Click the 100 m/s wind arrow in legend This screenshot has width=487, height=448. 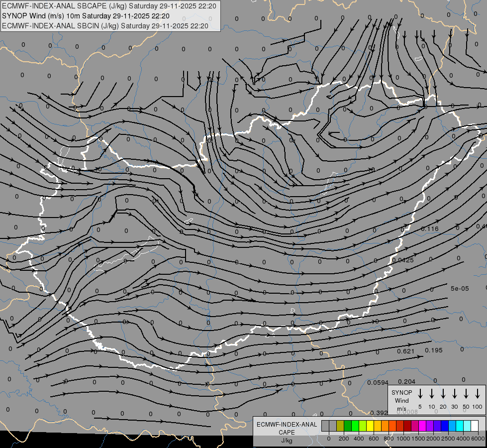pos(478,394)
